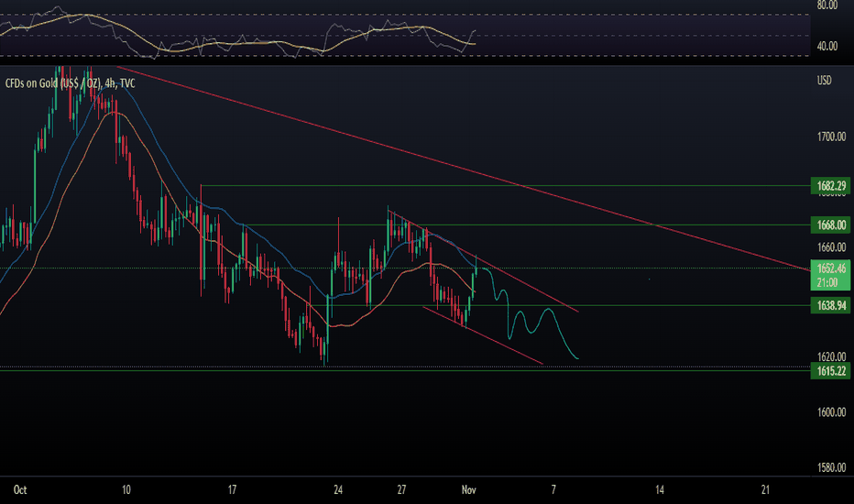The image size is (854, 504).
Task: Click the Nov date on time axis
Action: 468,490
